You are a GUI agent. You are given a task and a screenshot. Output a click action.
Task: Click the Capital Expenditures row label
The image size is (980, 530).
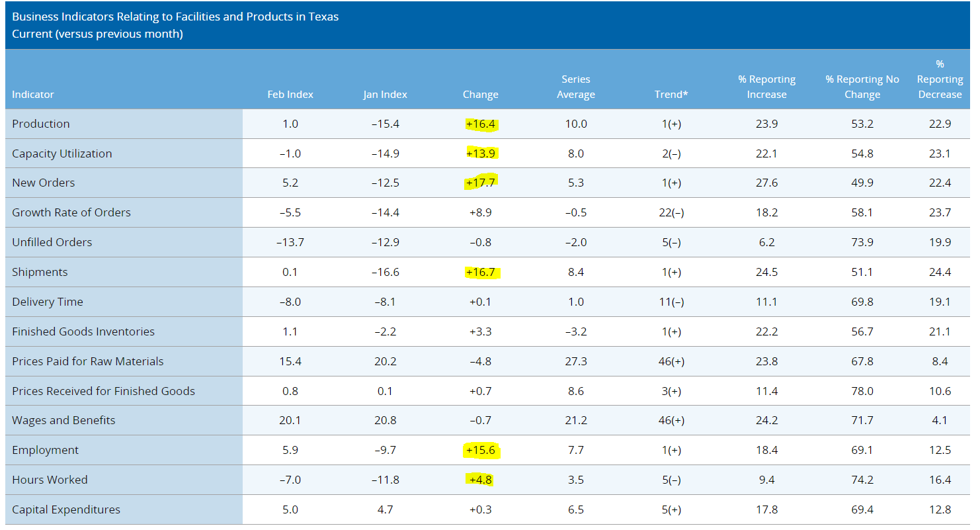click(x=66, y=509)
